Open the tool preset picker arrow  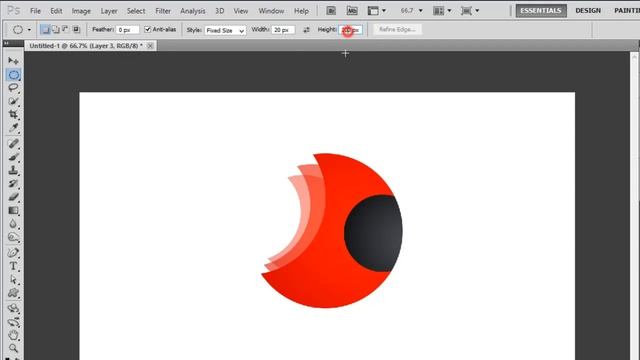(29, 30)
